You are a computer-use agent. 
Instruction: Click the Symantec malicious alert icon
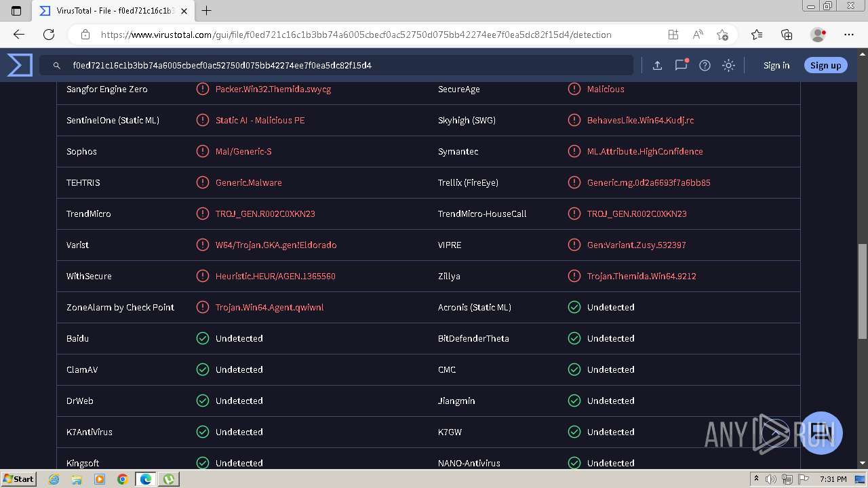pos(574,151)
